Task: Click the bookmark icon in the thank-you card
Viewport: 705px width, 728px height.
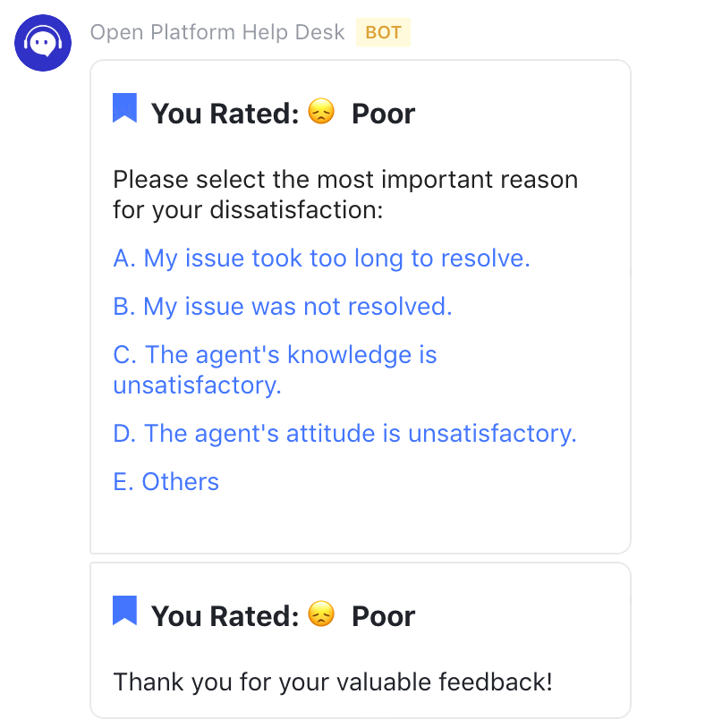Action: coord(124,611)
